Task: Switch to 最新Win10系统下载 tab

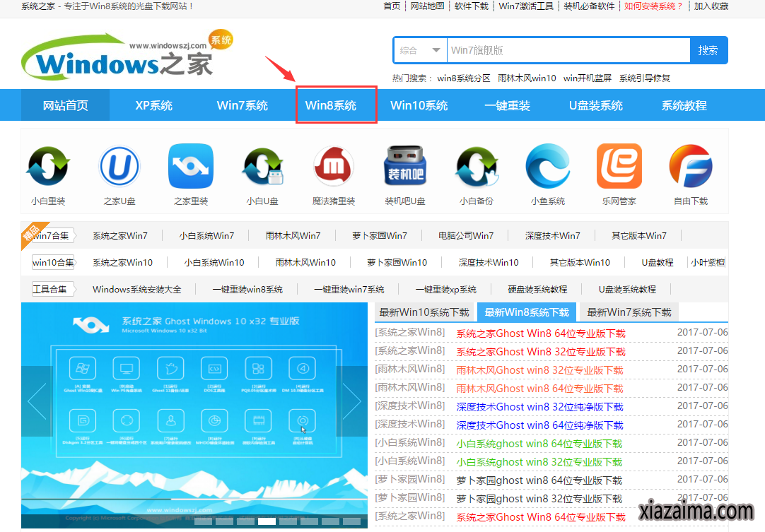Action: tap(424, 312)
